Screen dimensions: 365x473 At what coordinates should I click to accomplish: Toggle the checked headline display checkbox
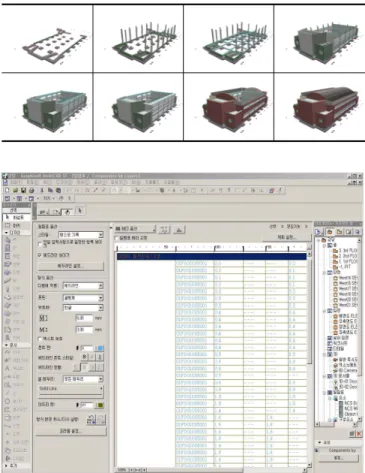tap(40, 255)
